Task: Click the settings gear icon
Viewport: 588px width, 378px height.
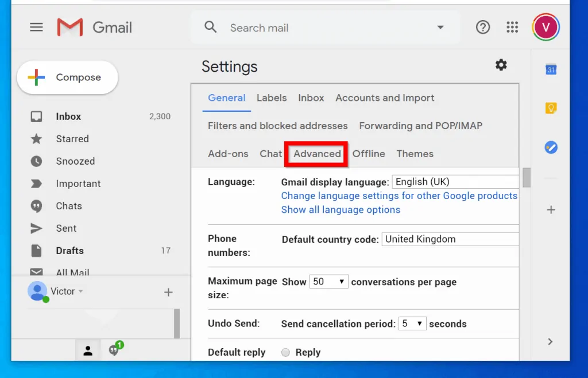Action: click(x=501, y=65)
